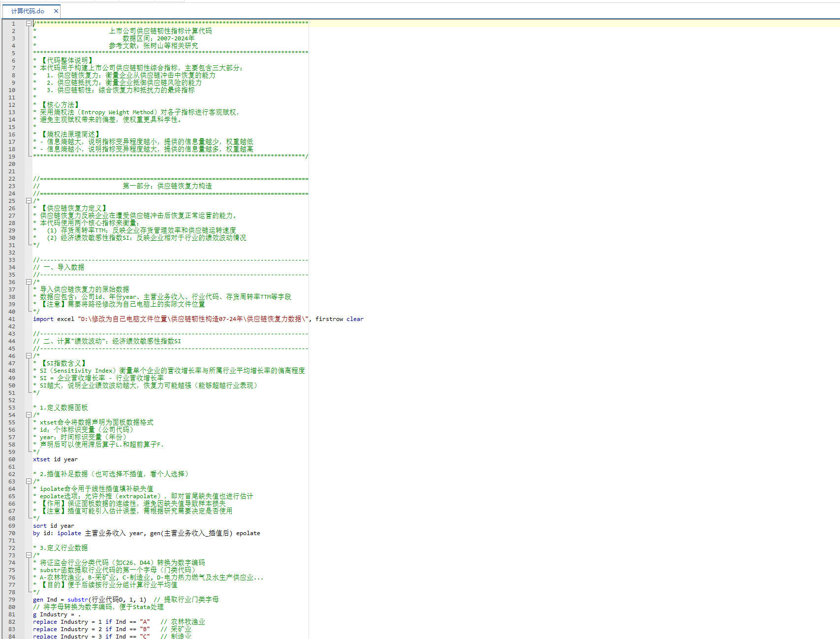
Task: Collapse the ipolate comment block at line 63
Action: tap(29, 481)
